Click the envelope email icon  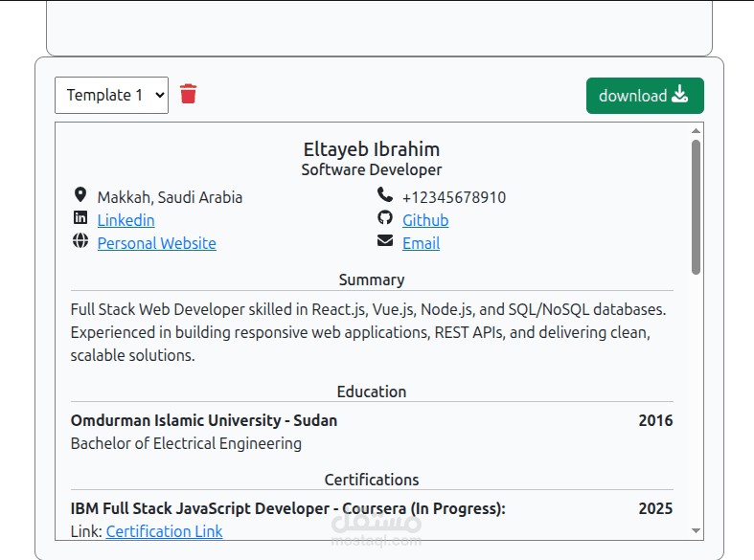[384, 241]
